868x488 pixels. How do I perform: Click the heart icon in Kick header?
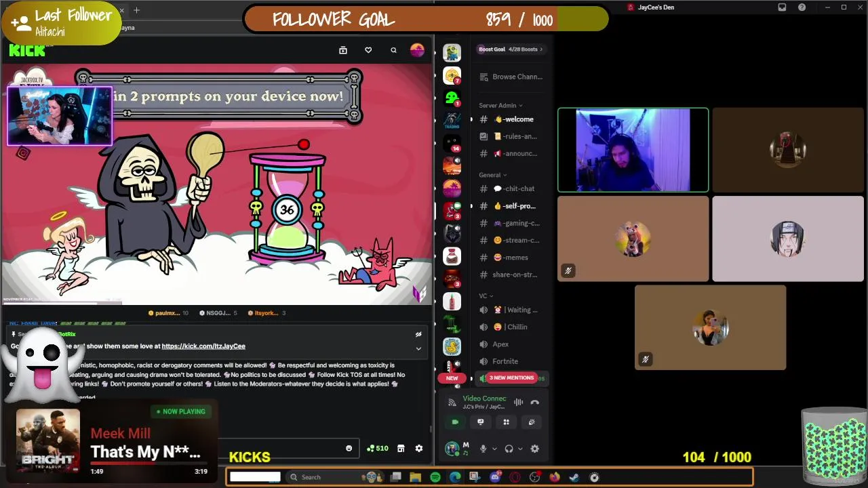pos(368,50)
